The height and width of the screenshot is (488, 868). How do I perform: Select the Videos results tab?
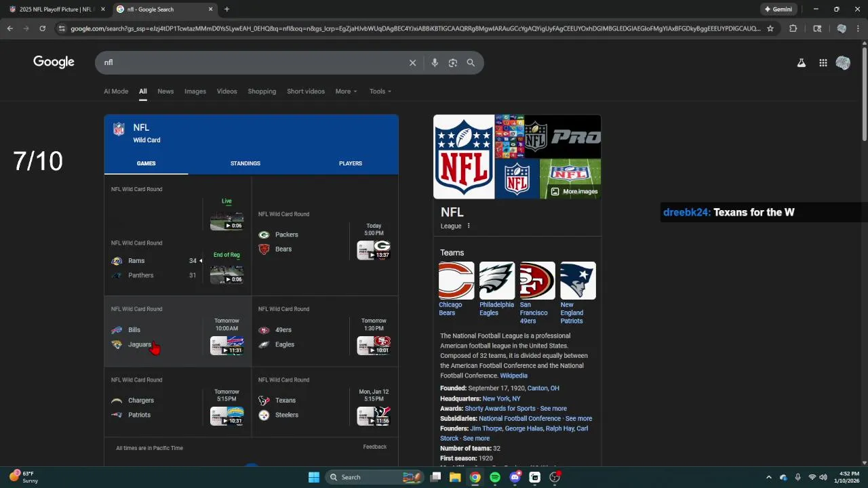click(x=227, y=91)
